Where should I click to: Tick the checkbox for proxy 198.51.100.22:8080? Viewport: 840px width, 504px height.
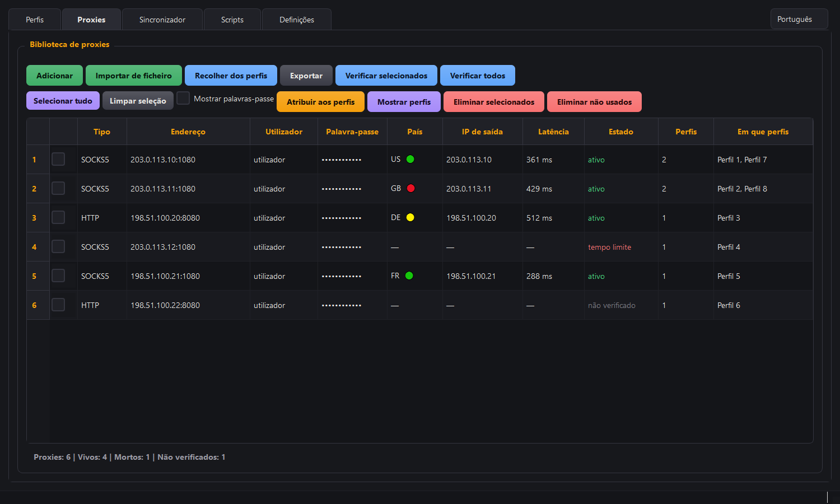coord(58,305)
